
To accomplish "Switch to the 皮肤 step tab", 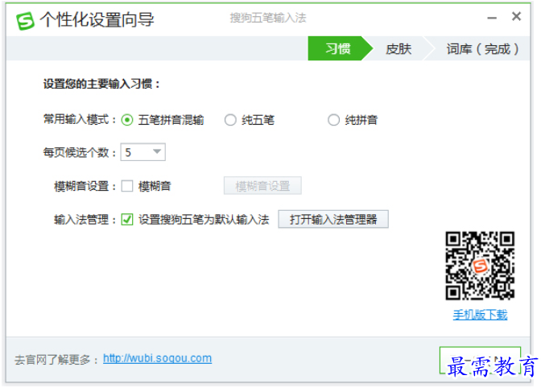I will click(x=398, y=48).
